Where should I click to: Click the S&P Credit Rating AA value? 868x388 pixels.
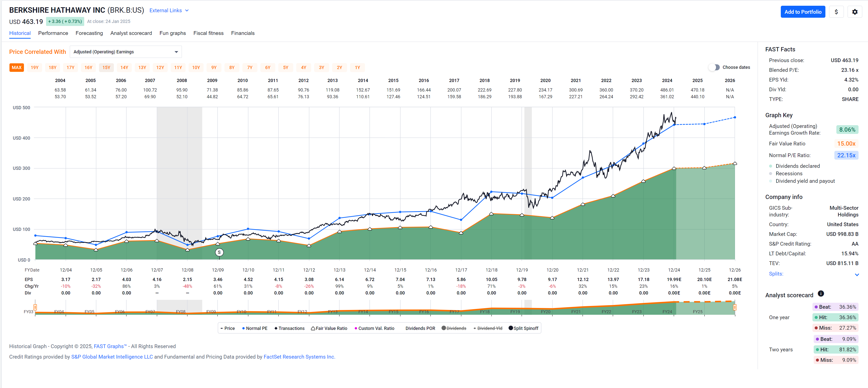[855, 244]
